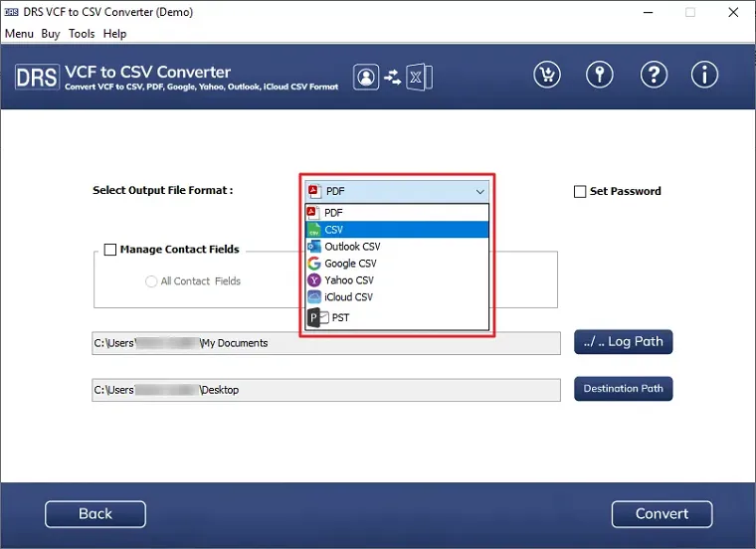Image resolution: width=756 pixels, height=549 pixels.
Task: Open the Menu menu
Action: point(19,34)
